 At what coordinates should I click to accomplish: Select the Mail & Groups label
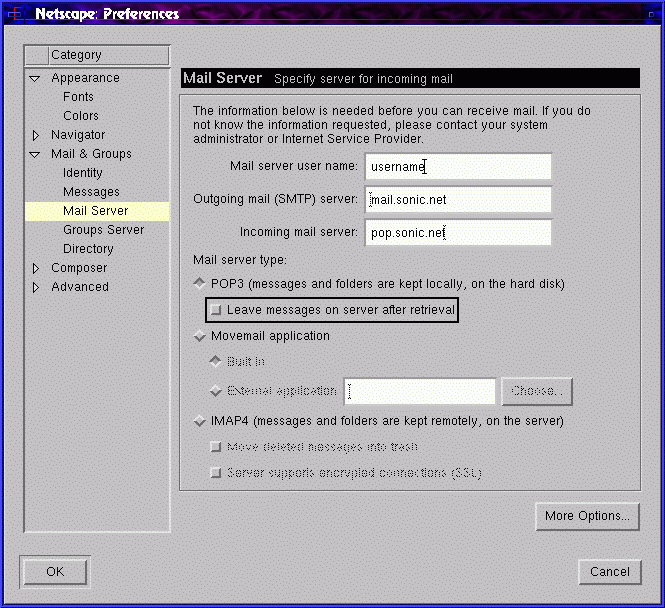coord(91,154)
